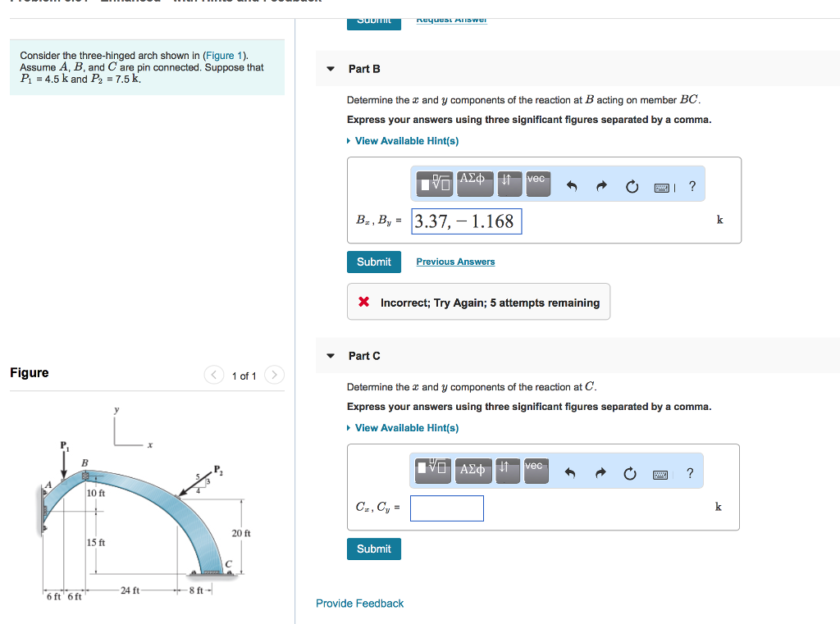
Task: Open Previous Answers for Part B
Action: 455,261
